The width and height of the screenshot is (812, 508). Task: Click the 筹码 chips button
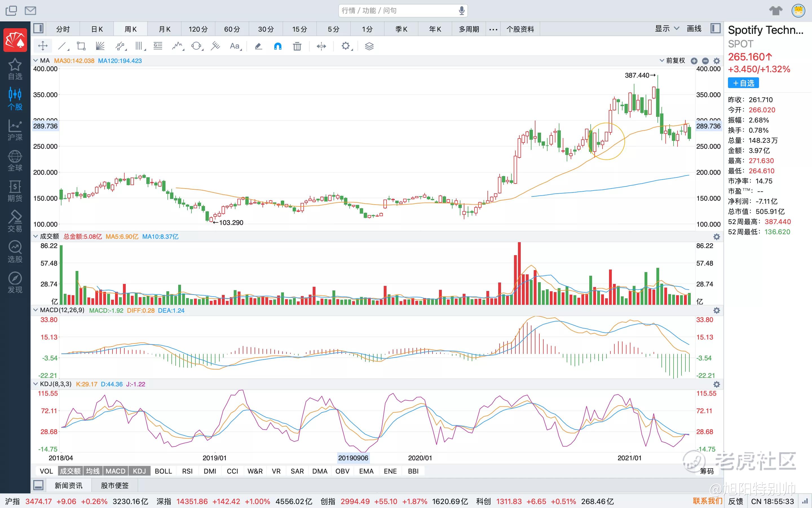pos(707,471)
